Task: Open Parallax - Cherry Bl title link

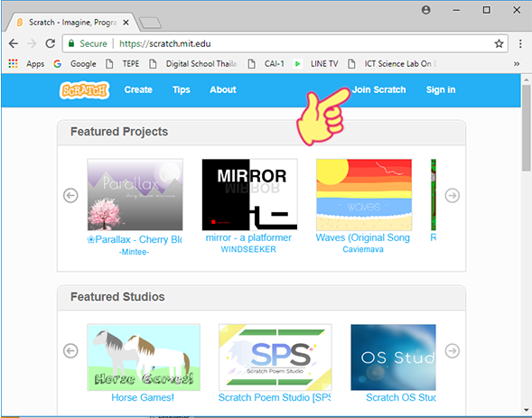Action: click(135, 239)
